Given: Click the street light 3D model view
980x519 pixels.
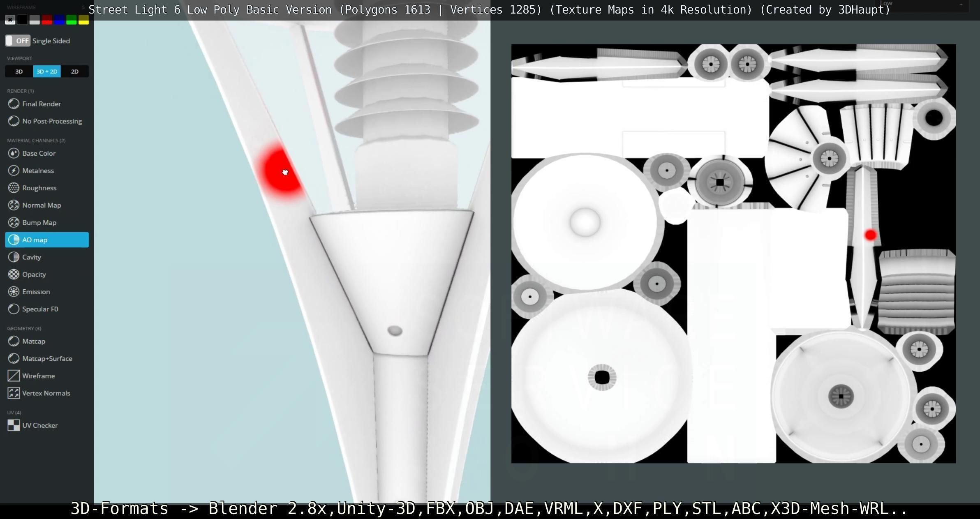Looking at the screenshot, I should click(x=292, y=262).
